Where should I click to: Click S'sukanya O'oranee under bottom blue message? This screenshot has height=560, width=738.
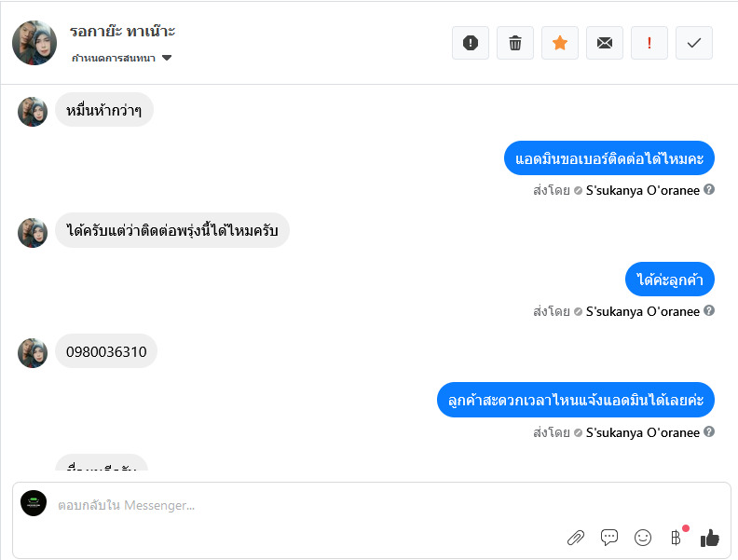tap(642, 432)
